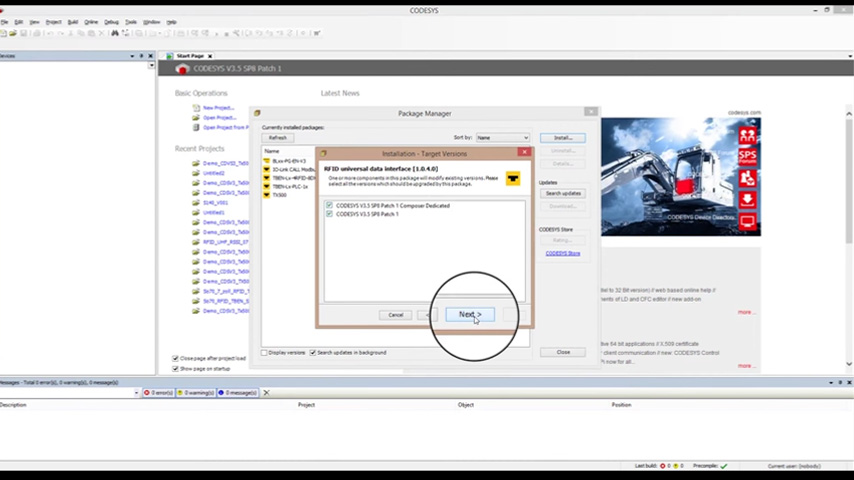Open the Sort by dropdown

coord(524,138)
